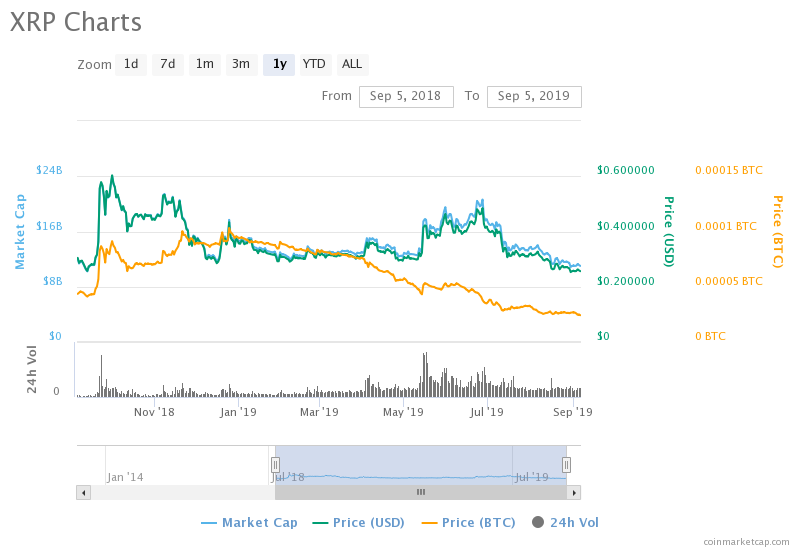Click the scrollbar left arrow

point(84,492)
